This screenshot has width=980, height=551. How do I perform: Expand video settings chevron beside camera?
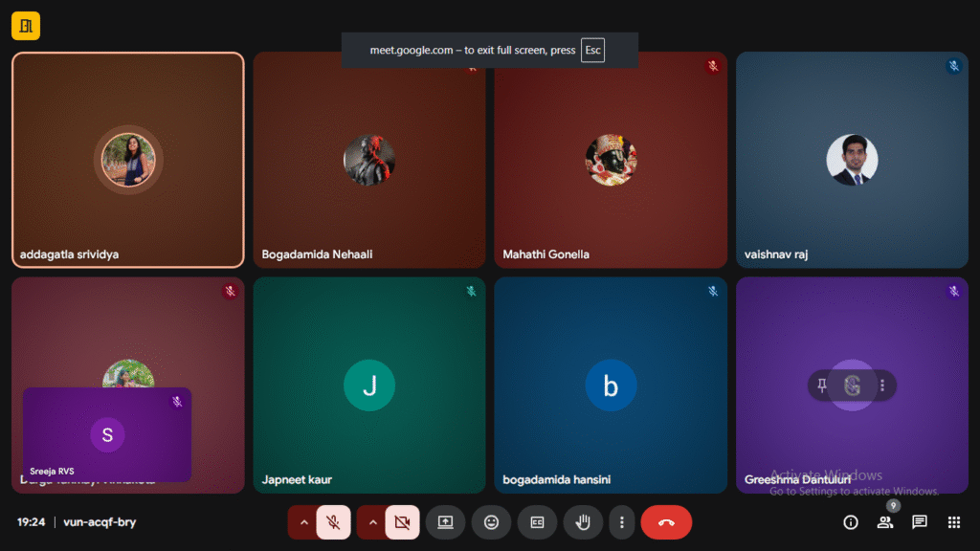click(373, 522)
